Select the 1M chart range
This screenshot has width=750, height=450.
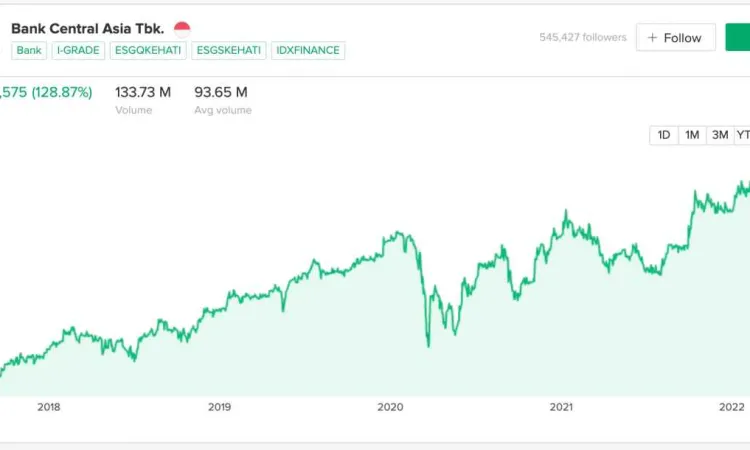click(x=692, y=135)
